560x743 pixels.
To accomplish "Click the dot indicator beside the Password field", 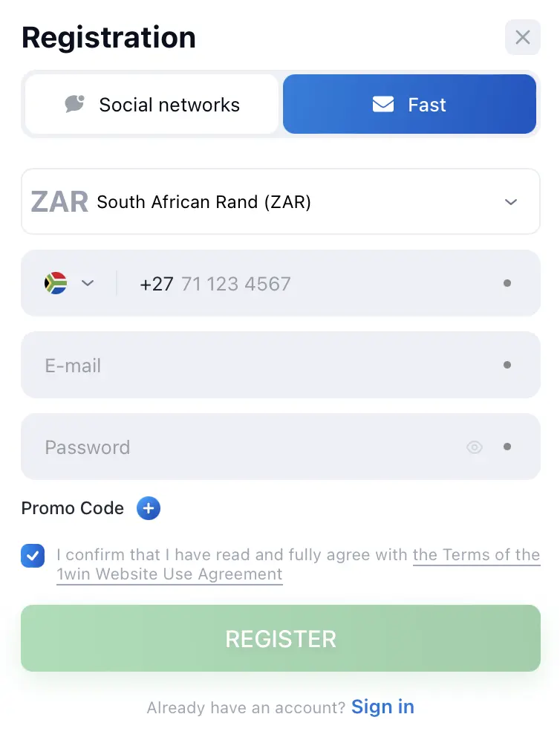I will click(507, 447).
